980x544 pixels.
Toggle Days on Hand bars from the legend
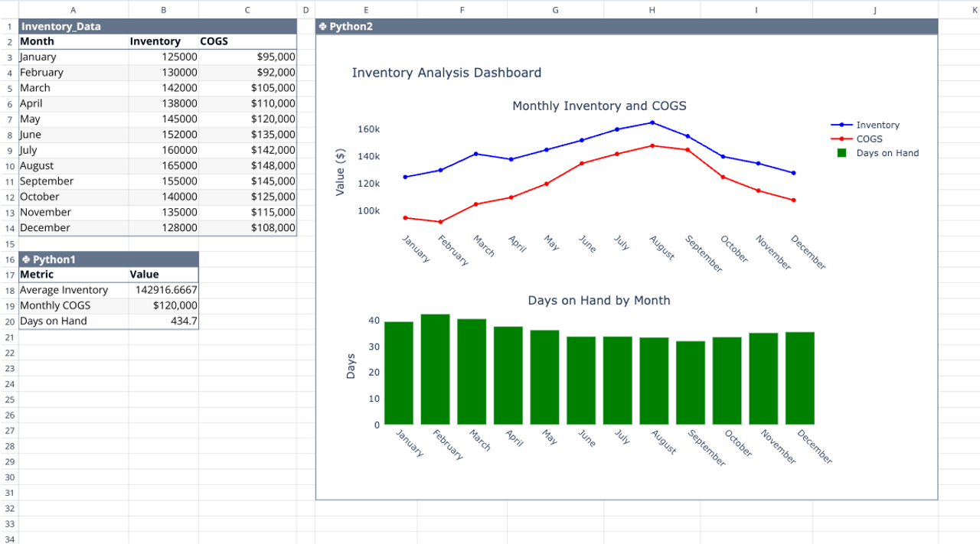point(887,153)
